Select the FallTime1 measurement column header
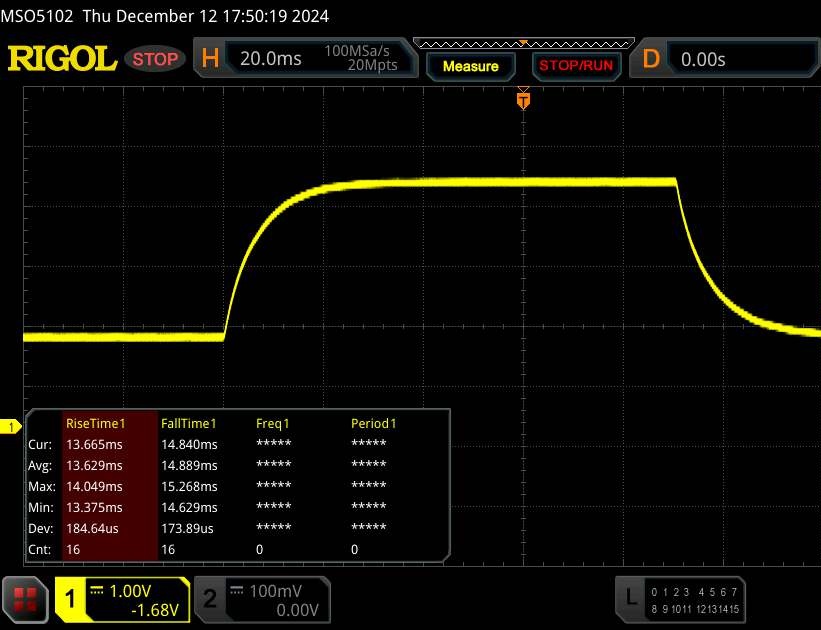821x630 pixels. [188, 423]
